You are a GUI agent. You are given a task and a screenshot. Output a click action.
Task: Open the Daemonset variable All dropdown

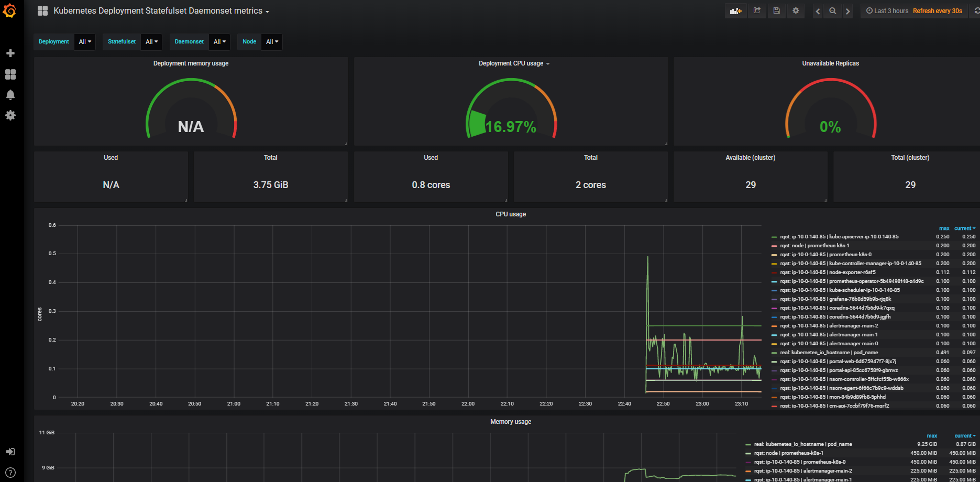click(219, 42)
